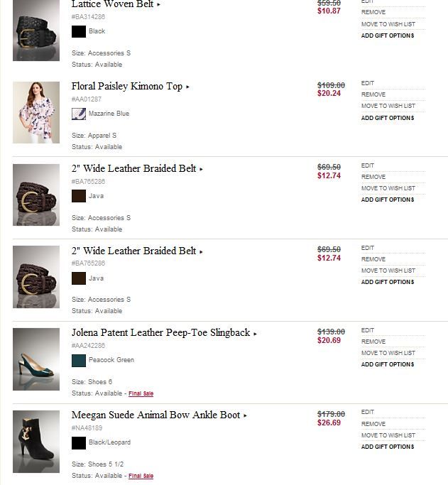Select the Black color swatch for Lattice Belt
Viewport: 448px width, 485px height.
pos(79,31)
